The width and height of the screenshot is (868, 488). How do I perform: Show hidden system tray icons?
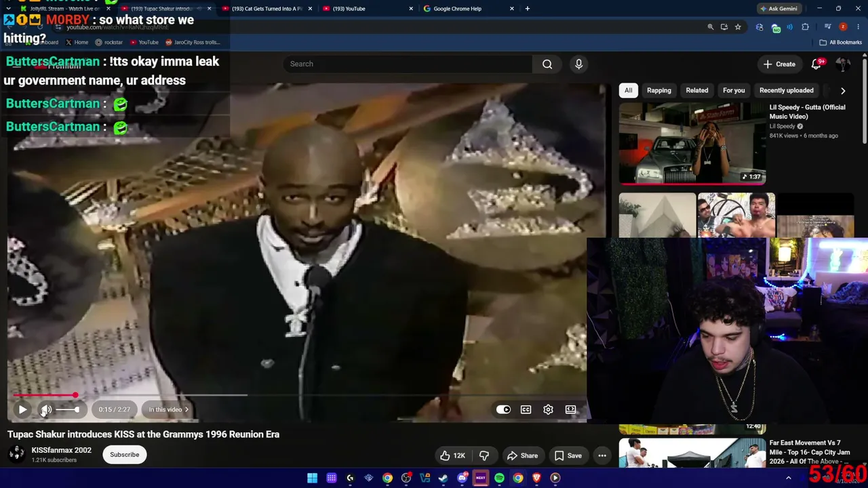point(789,478)
